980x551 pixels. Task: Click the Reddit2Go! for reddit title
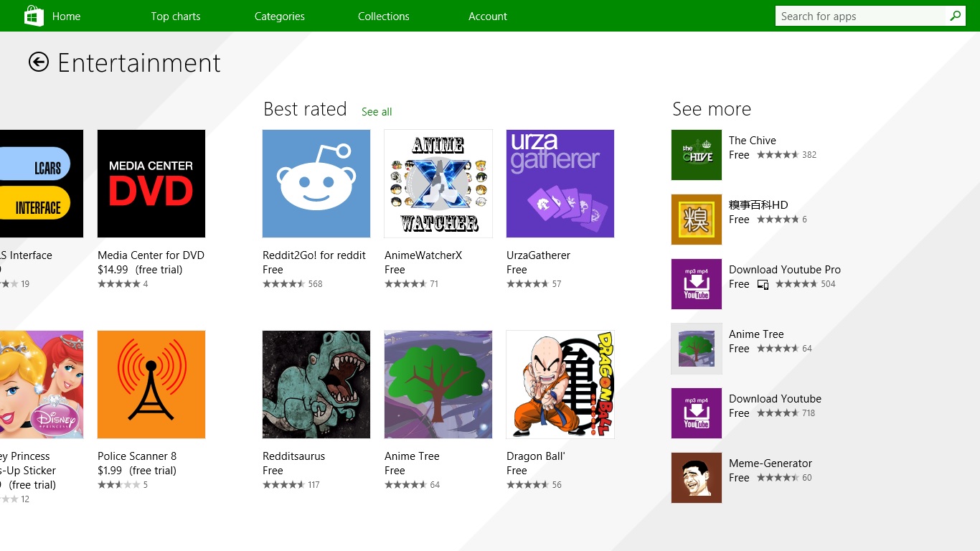click(314, 255)
